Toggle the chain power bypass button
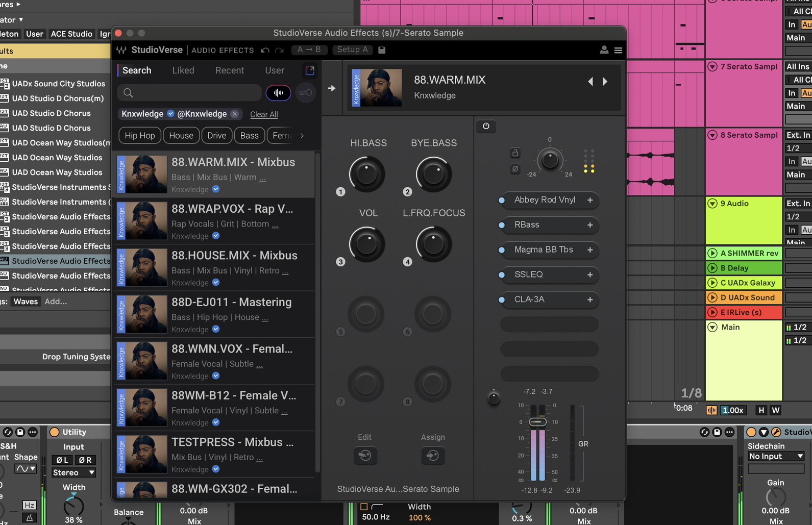This screenshot has width=812, height=525. click(486, 126)
